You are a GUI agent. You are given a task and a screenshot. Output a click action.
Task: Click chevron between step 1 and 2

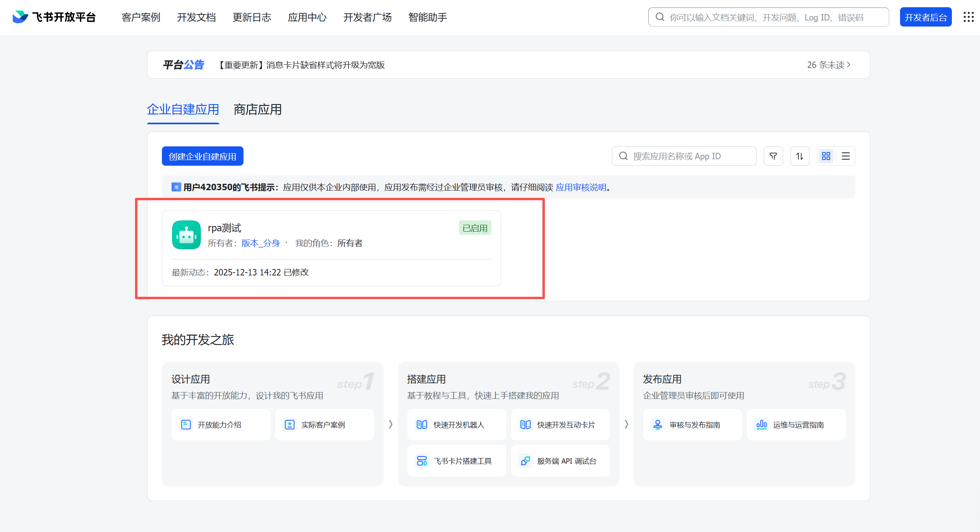(391, 424)
